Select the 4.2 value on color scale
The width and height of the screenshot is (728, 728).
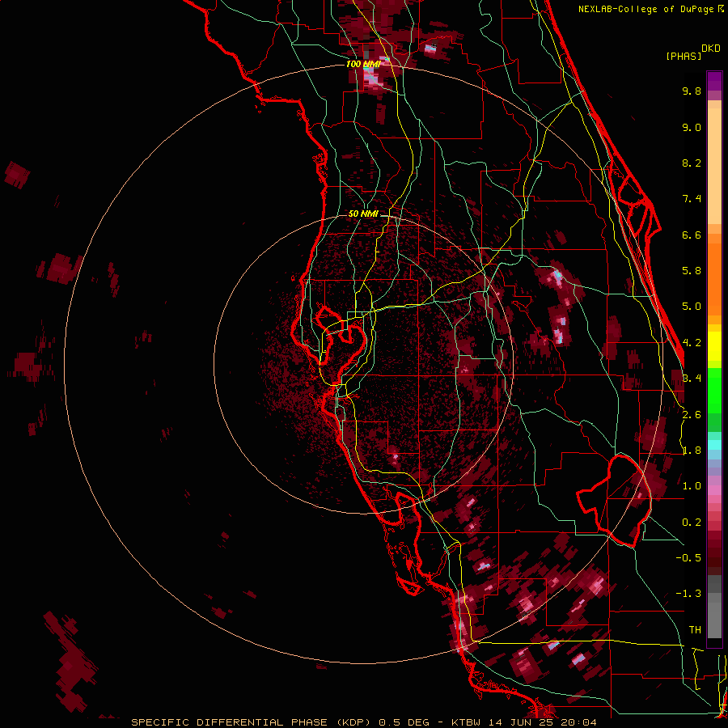tap(692, 343)
